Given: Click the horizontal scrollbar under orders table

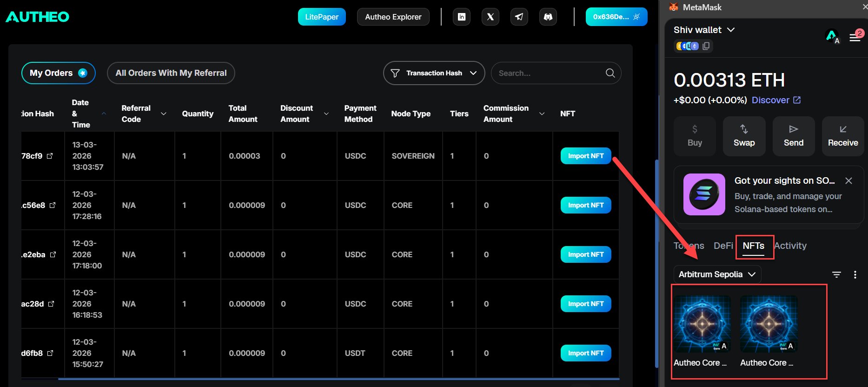Looking at the screenshot, I should pos(338,379).
